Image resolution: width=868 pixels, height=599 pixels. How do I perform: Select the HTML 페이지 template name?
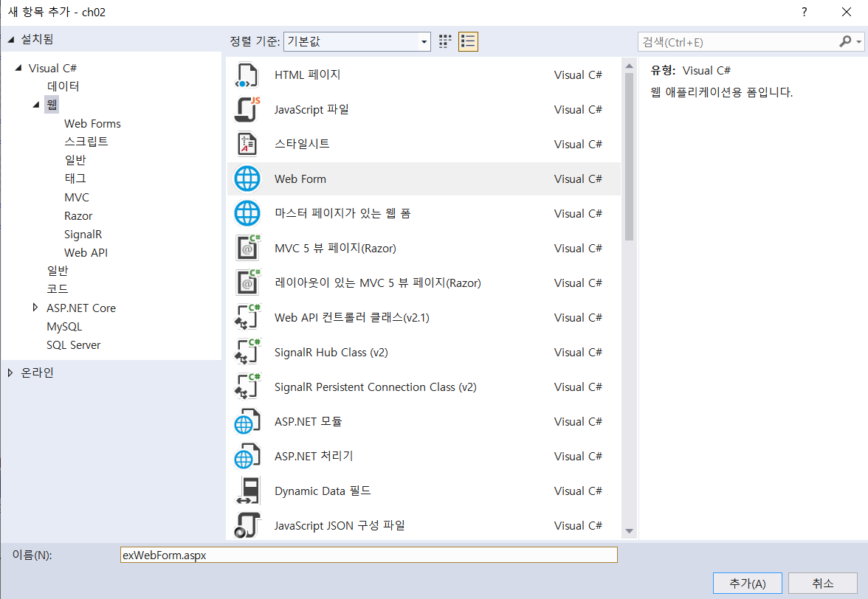(x=307, y=75)
